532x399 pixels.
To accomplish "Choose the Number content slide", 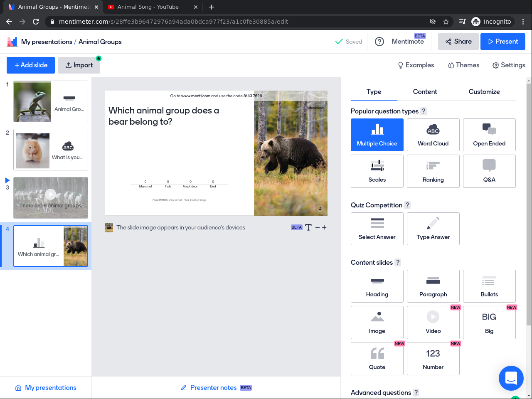I will coord(433,359).
